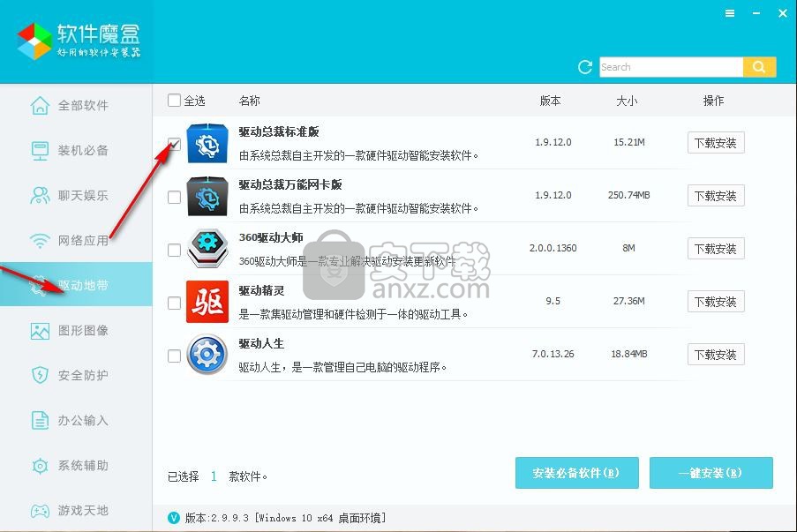Viewport: 797px width, 532px height.
Task: Go to the 安全防护 category
Action: (76, 376)
